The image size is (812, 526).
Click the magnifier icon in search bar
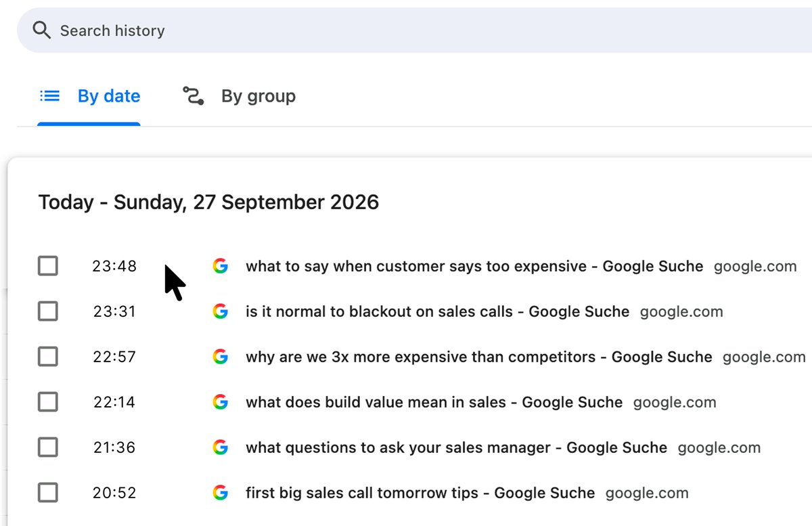[x=41, y=30]
